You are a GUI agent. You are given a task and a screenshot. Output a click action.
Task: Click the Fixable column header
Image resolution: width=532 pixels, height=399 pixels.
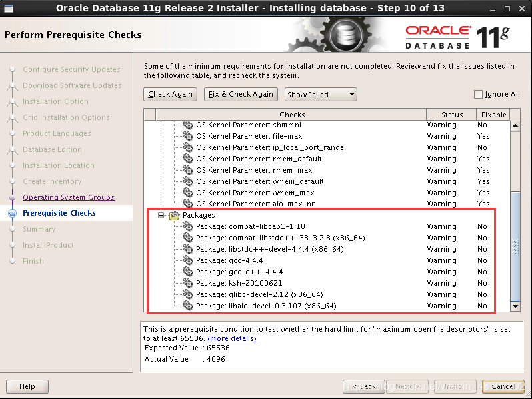(493, 115)
